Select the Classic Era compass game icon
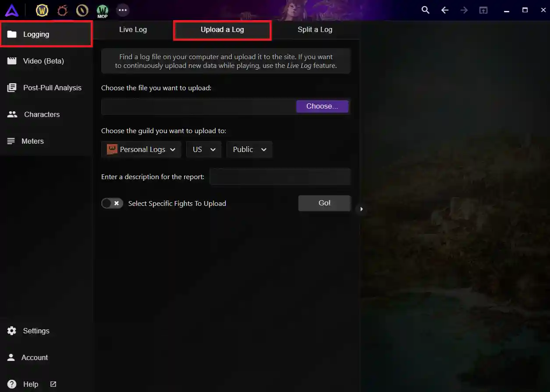 pos(82,10)
